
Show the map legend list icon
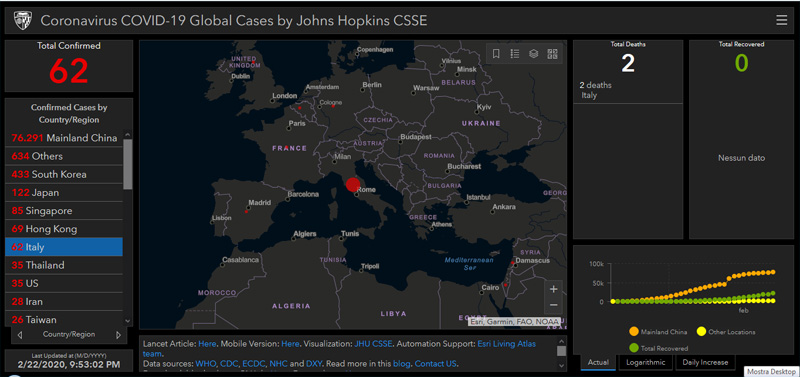pyautogui.click(x=515, y=54)
